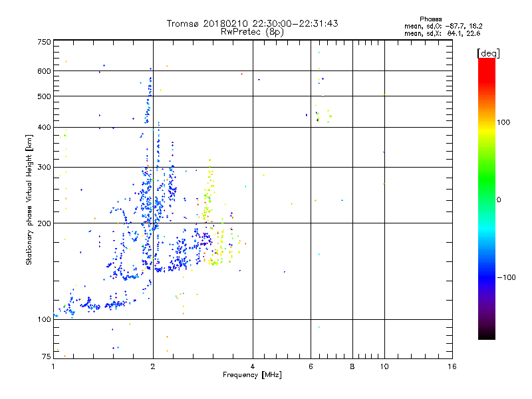Viewport: 532px width, 399px height.
Task: Click the y-axis label "500"
Action: pos(44,96)
